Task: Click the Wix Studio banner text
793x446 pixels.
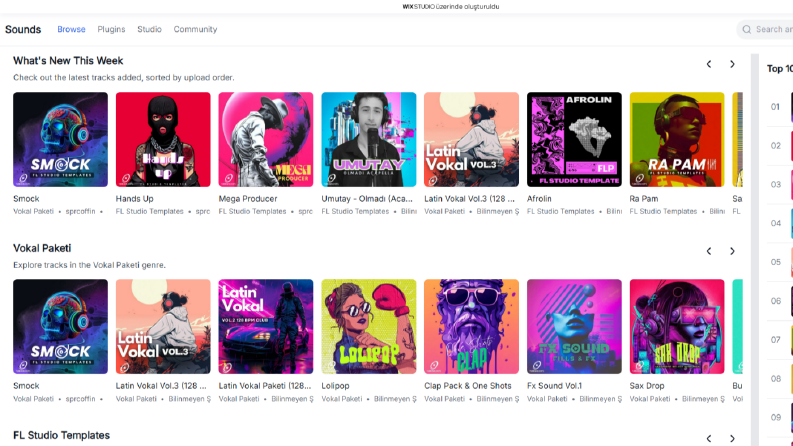Action: point(451,7)
